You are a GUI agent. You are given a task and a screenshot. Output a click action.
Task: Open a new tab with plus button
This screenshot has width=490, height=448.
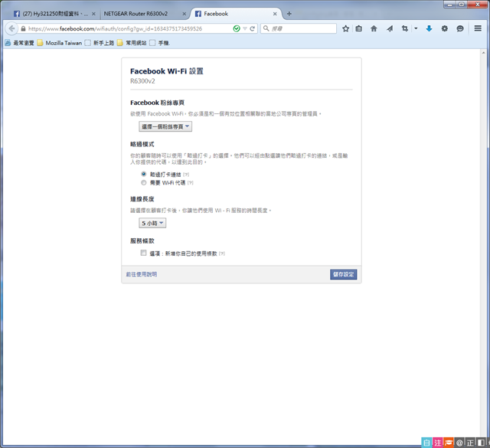tap(289, 14)
